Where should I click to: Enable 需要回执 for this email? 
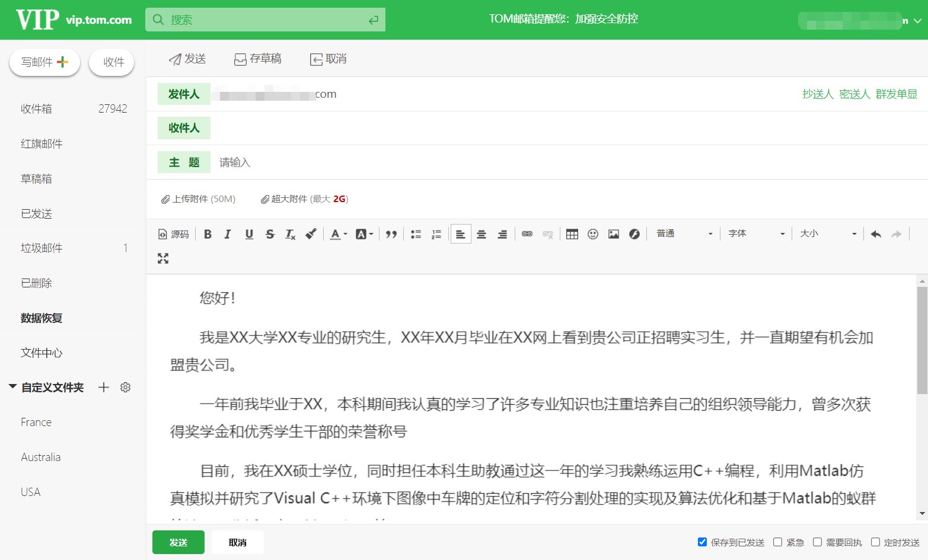click(817, 542)
